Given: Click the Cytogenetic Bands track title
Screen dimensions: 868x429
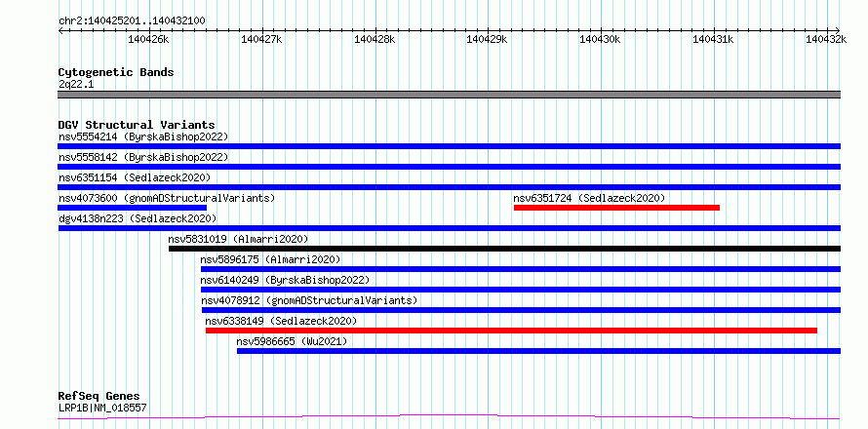Looking at the screenshot, I should pyautogui.click(x=116, y=72).
